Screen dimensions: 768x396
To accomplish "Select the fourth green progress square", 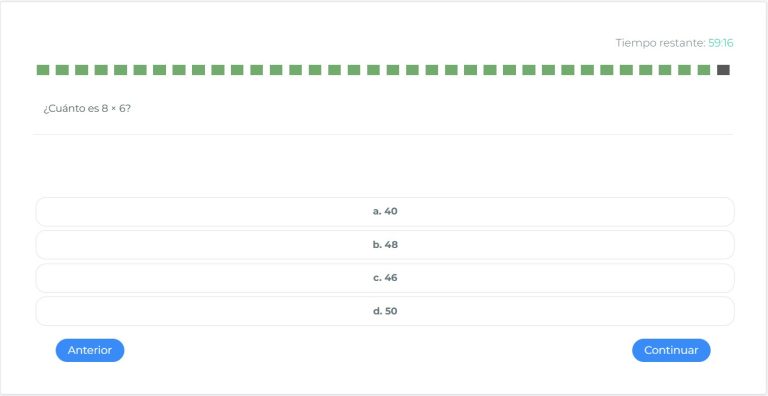I will point(101,70).
